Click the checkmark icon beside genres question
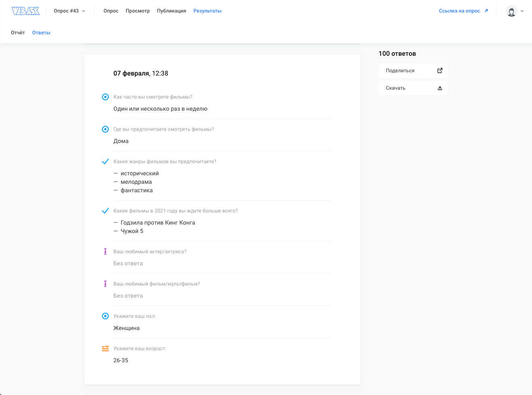The height and width of the screenshot is (395, 532). tap(105, 162)
